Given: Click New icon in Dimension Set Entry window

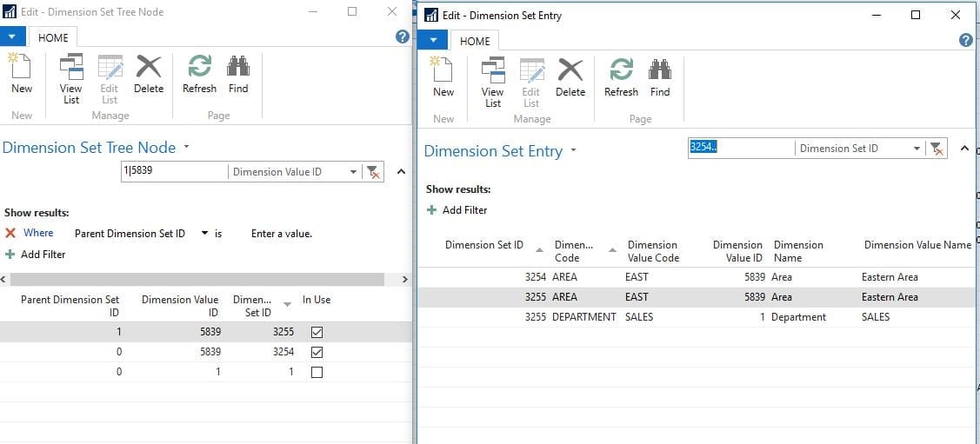Looking at the screenshot, I should pos(443,76).
